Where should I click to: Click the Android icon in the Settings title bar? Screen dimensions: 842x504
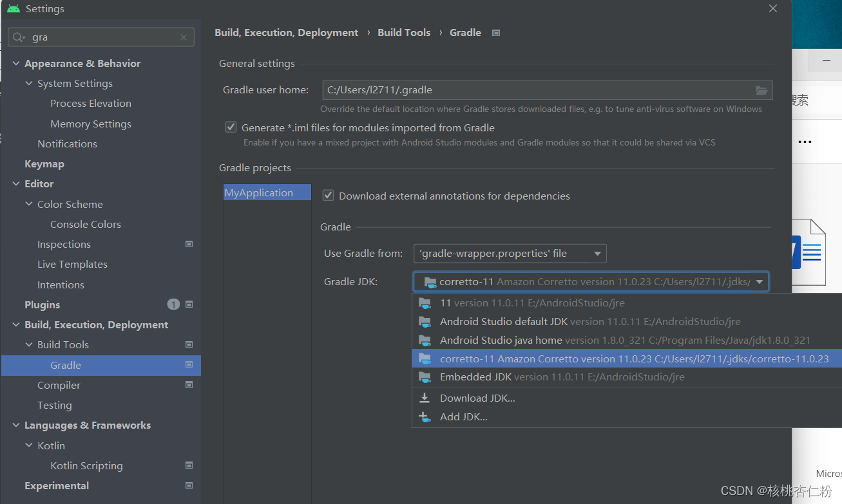coord(13,8)
